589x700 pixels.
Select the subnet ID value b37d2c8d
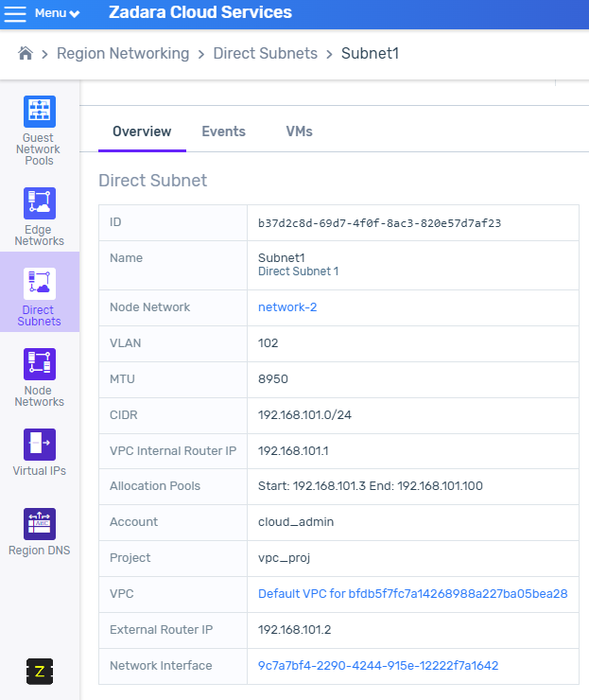pos(379,223)
